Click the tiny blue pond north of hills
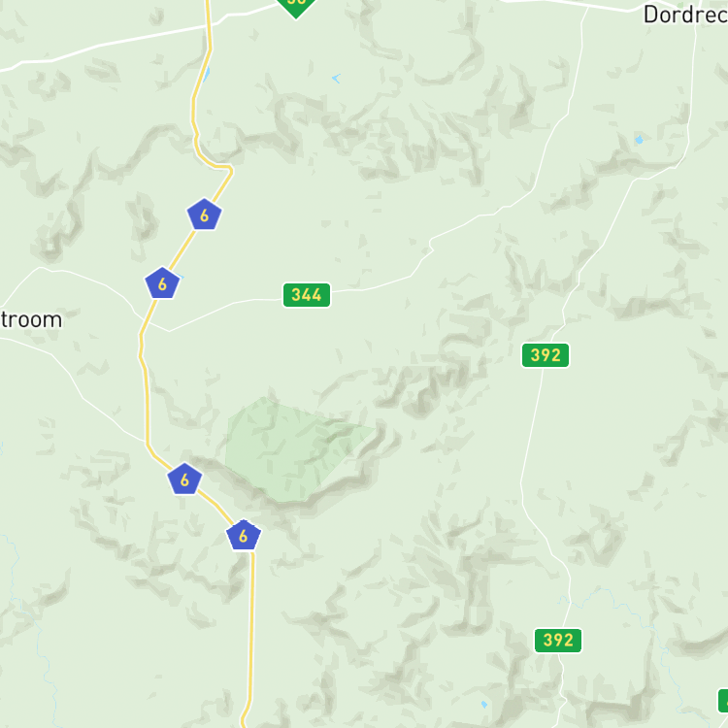This screenshot has height=728, width=728. coord(337,79)
